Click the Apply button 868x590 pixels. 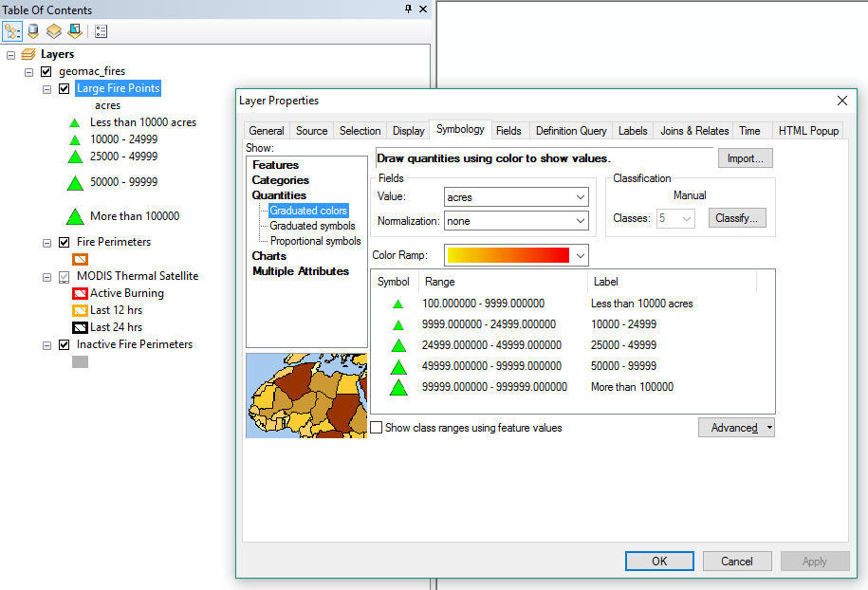click(815, 562)
